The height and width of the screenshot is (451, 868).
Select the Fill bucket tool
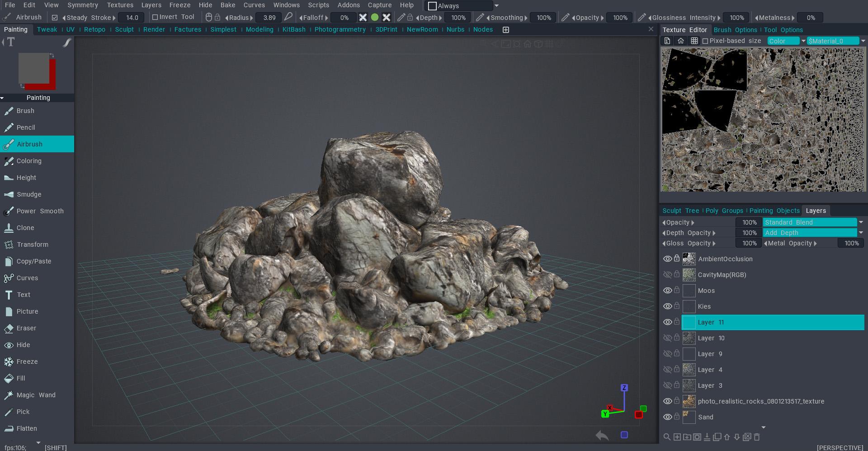coord(21,378)
